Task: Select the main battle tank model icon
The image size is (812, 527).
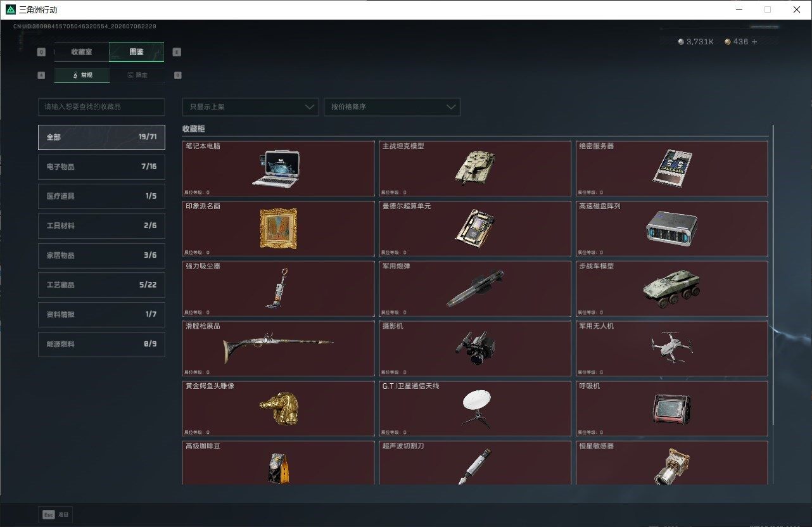Action: (x=474, y=167)
